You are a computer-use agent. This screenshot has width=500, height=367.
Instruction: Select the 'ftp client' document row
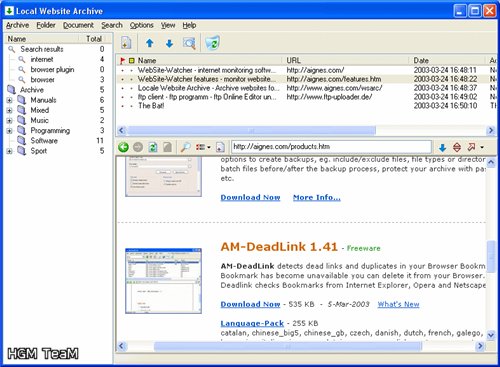coord(306,97)
